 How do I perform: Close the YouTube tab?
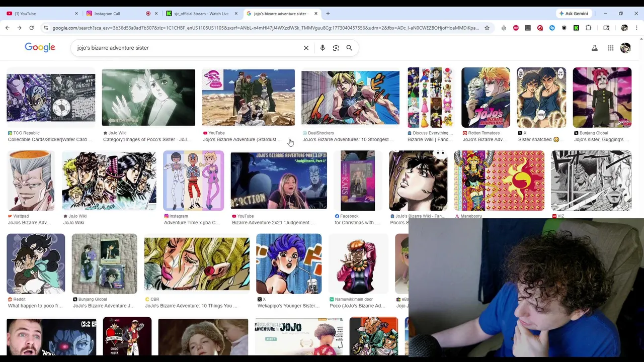(x=76, y=14)
